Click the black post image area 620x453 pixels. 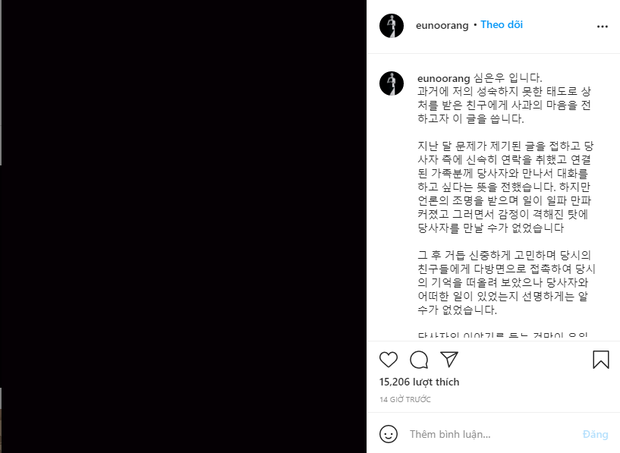[x=183, y=226]
